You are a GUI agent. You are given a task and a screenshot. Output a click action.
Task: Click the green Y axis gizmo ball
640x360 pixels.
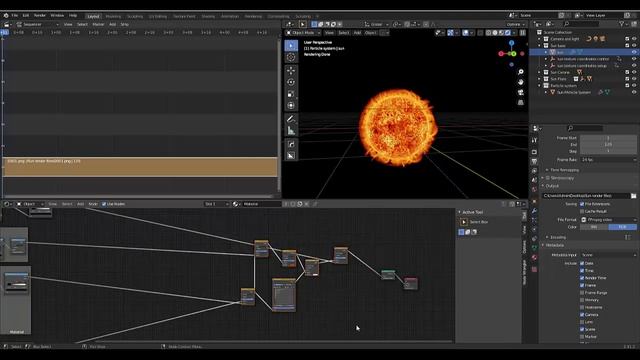point(513,53)
